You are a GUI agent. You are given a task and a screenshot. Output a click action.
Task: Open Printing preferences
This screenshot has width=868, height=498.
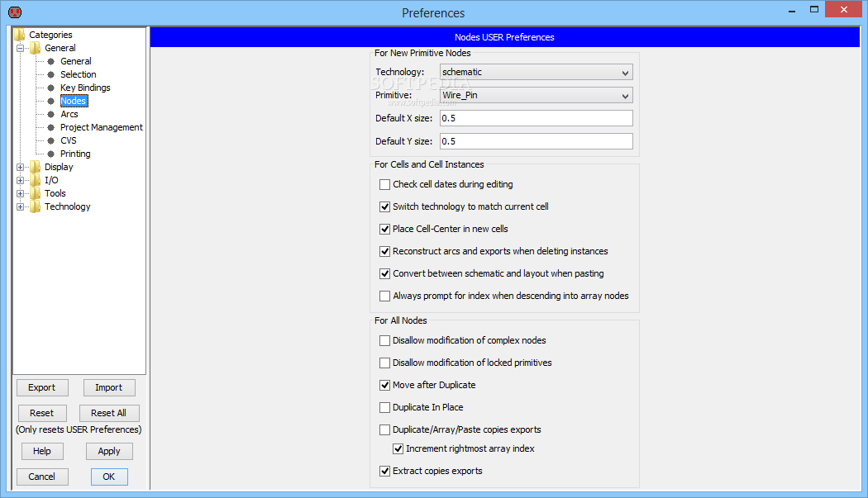coord(75,154)
